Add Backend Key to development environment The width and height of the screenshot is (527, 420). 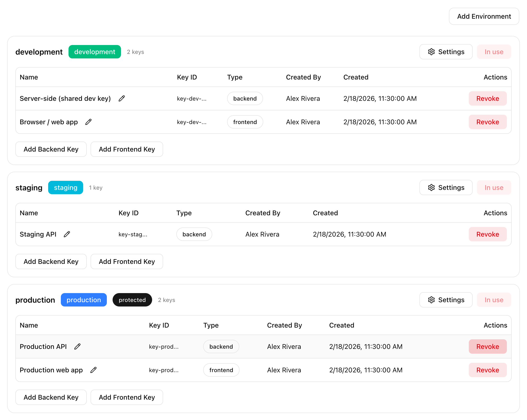(x=51, y=149)
